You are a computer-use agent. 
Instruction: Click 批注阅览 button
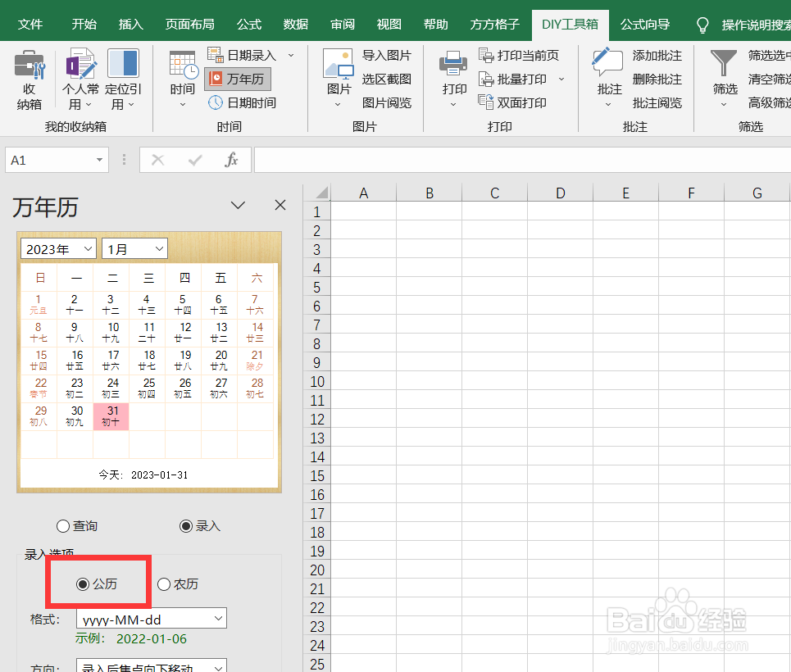tap(657, 102)
